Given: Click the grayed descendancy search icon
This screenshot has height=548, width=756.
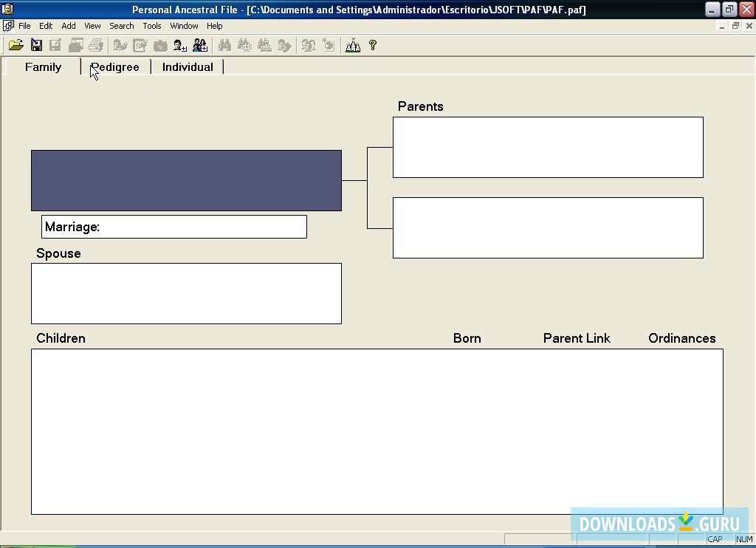Looking at the screenshot, I should click(264, 45).
